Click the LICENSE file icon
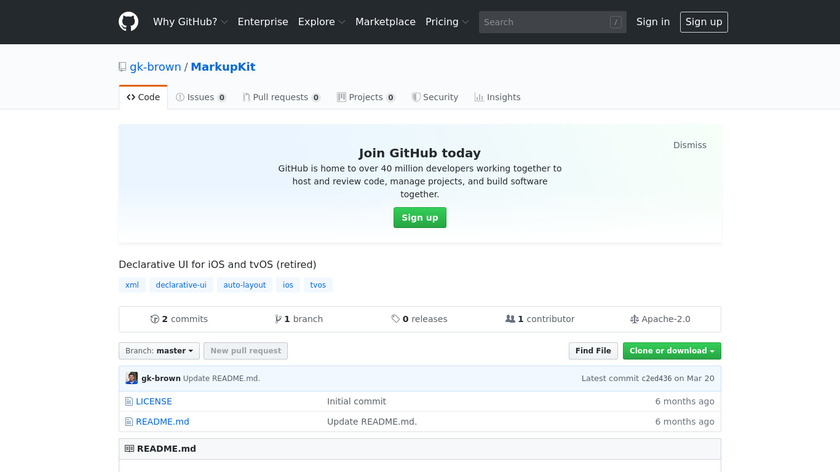Image resolution: width=840 pixels, height=472 pixels. [129, 401]
